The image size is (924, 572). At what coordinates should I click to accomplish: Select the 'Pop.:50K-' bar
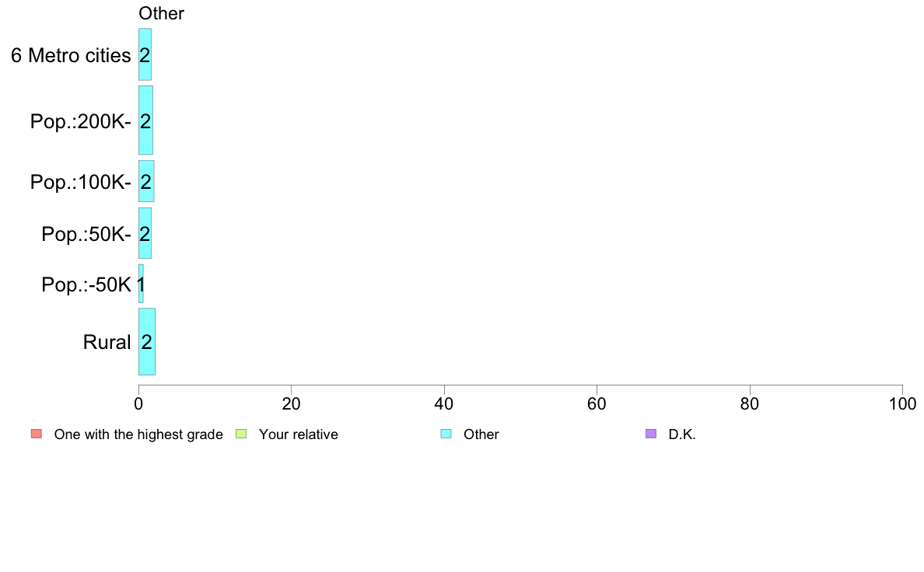point(145,232)
